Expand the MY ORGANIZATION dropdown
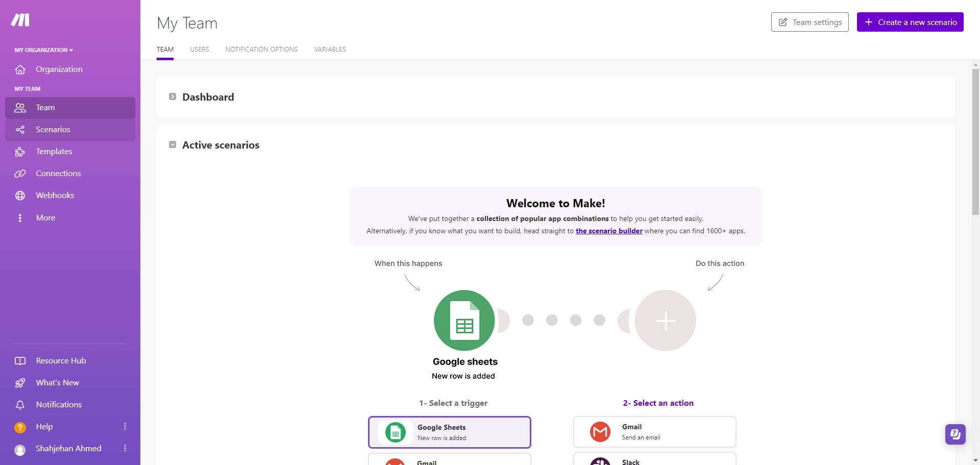The image size is (980, 465). pyautogui.click(x=43, y=50)
